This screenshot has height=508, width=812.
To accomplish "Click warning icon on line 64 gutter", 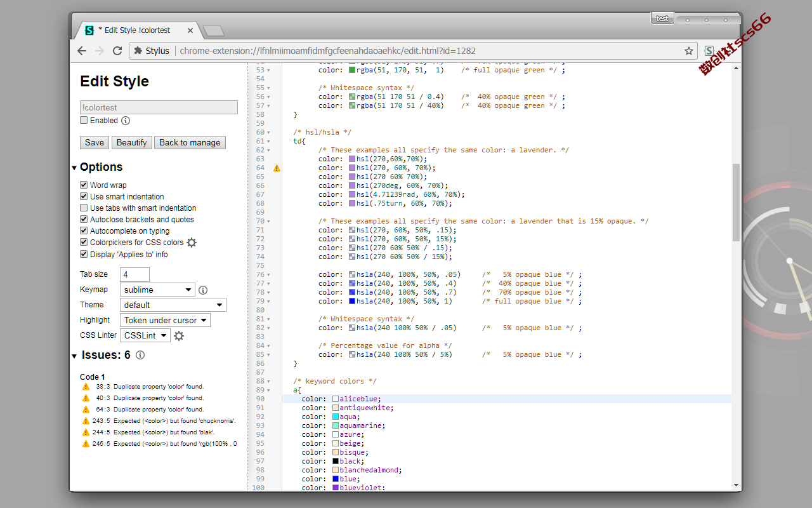I will click(x=277, y=168).
